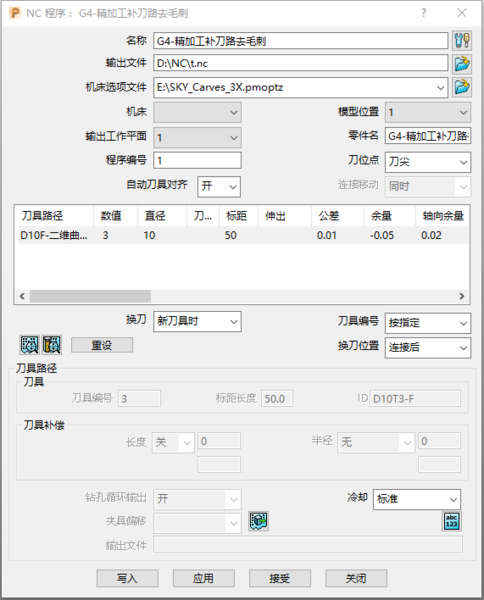Open fixture offset icon beside 夹具偏移
484x600 pixels.
(x=259, y=521)
